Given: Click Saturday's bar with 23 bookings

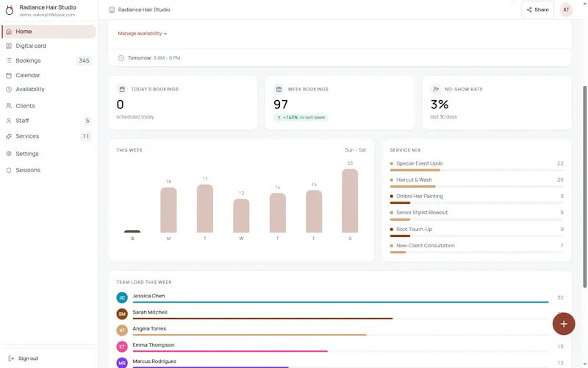Looking at the screenshot, I should 350,200.
